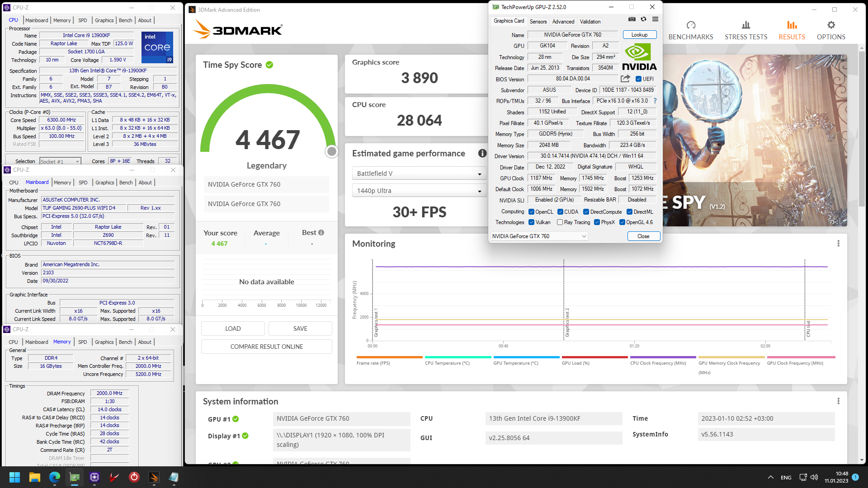868x488 pixels.
Task: Click the GPU Load (%) red legend
Action: pyautogui.click(x=594, y=360)
